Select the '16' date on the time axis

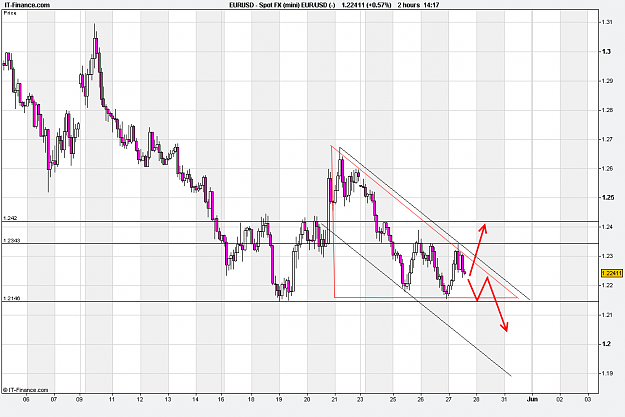pos(221,399)
